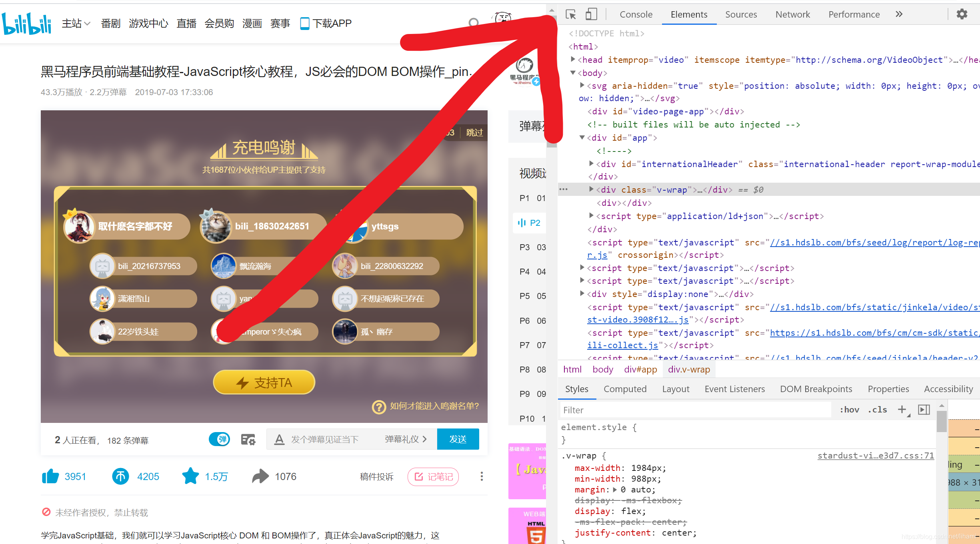The width and height of the screenshot is (980, 544).
Task: Switch to the Console tab
Action: pos(636,14)
